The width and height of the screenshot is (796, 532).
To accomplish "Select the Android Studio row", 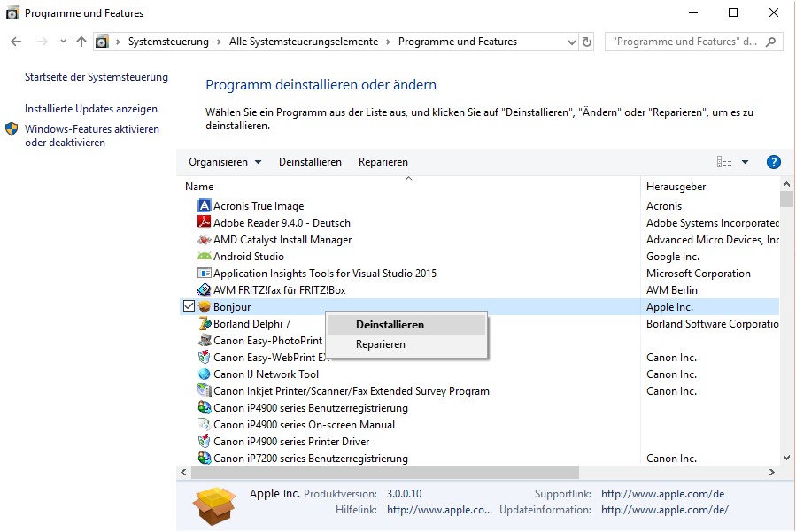I will (x=479, y=257).
